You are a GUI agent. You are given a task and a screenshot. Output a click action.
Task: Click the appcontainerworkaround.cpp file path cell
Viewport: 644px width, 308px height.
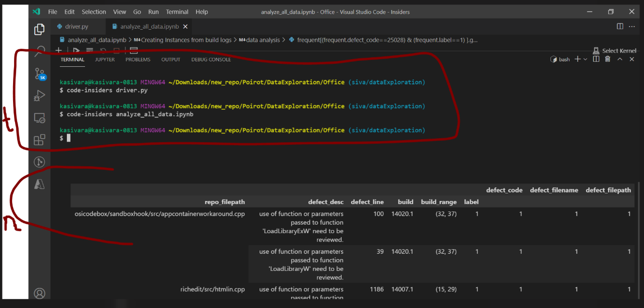tap(159, 214)
